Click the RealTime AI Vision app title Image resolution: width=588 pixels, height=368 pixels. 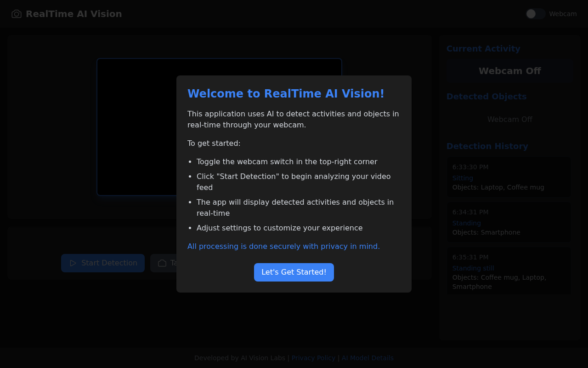click(x=74, y=14)
